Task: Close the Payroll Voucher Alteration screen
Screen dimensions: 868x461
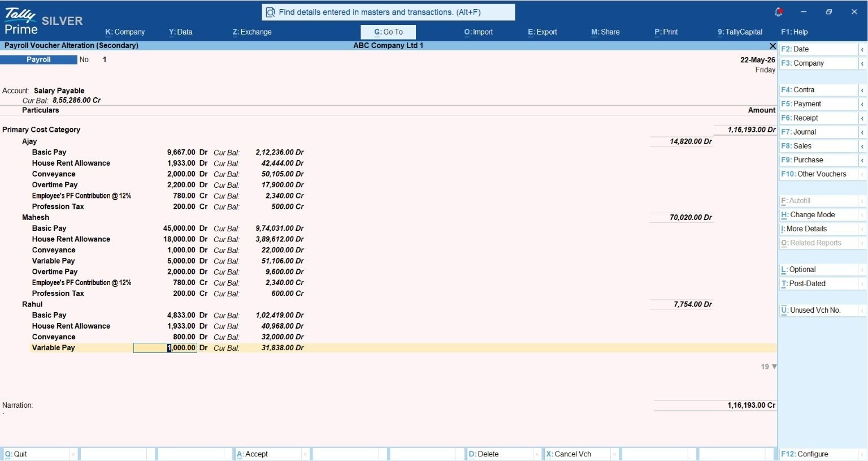Action: (x=772, y=46)
